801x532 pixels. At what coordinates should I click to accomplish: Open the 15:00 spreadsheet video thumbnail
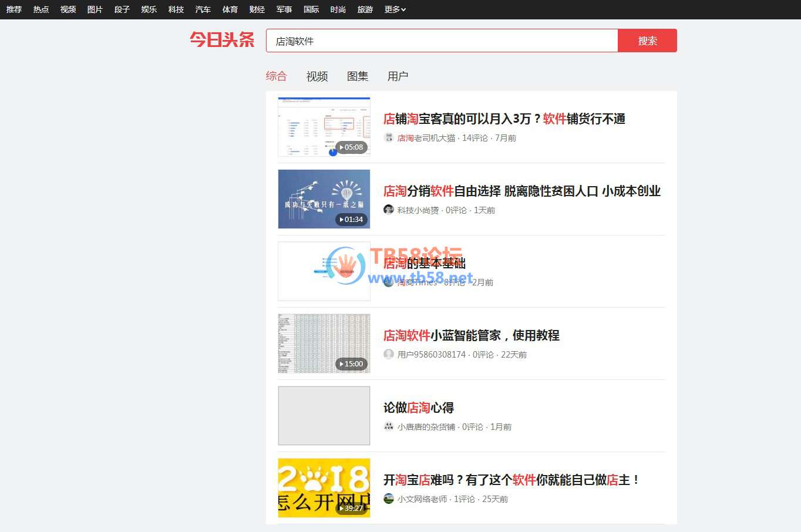[x=324, y=344]
